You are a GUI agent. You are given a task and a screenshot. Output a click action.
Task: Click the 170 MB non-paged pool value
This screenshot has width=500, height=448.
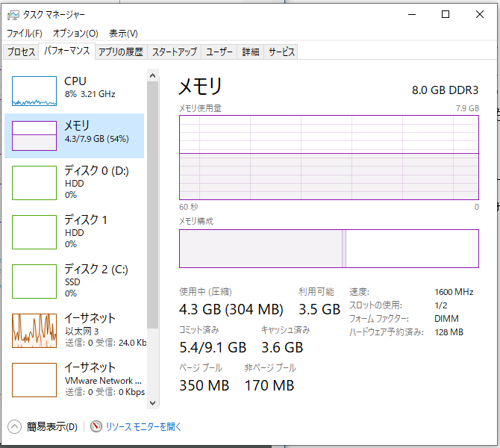pyautogui.click(x=269, y=385)
